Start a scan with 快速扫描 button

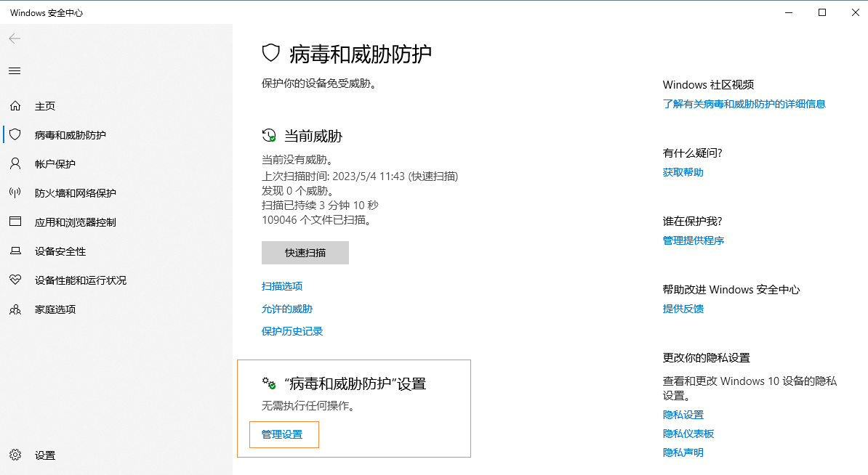click(x=305, y=253)
